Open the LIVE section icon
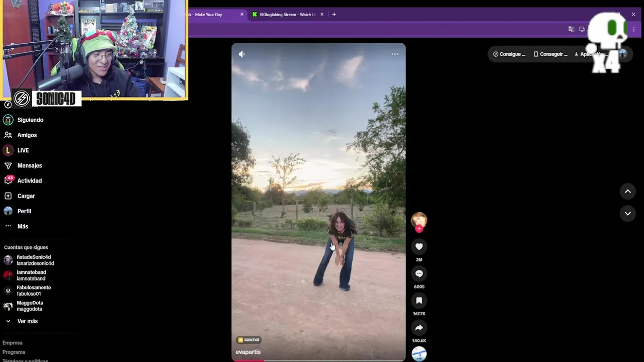Viewport: 644px width, 362px height. [x=8, y=150]
